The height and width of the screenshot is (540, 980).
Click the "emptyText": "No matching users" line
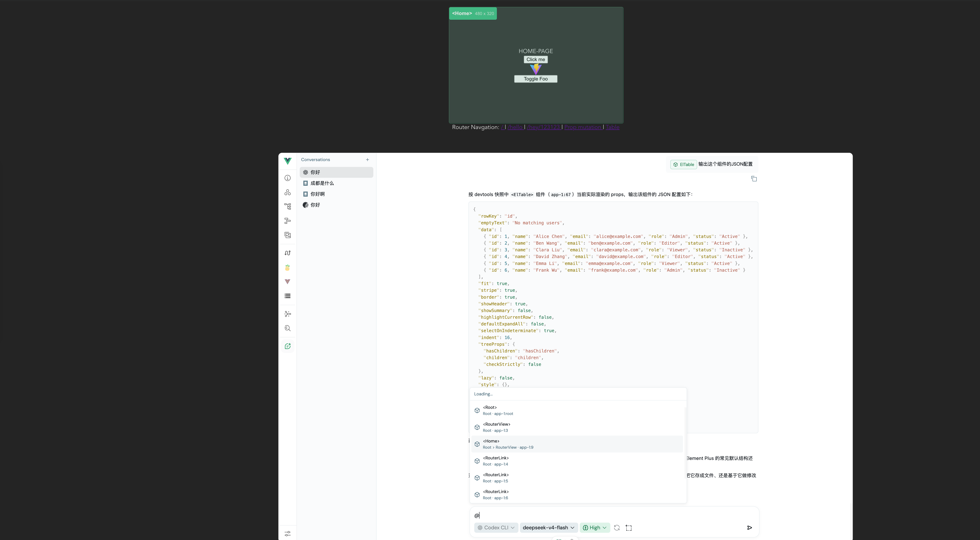coord(521,223)
